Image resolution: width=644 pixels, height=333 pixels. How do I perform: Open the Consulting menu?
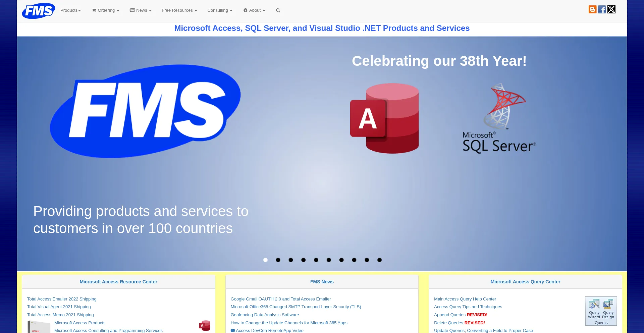coord(220,10)
